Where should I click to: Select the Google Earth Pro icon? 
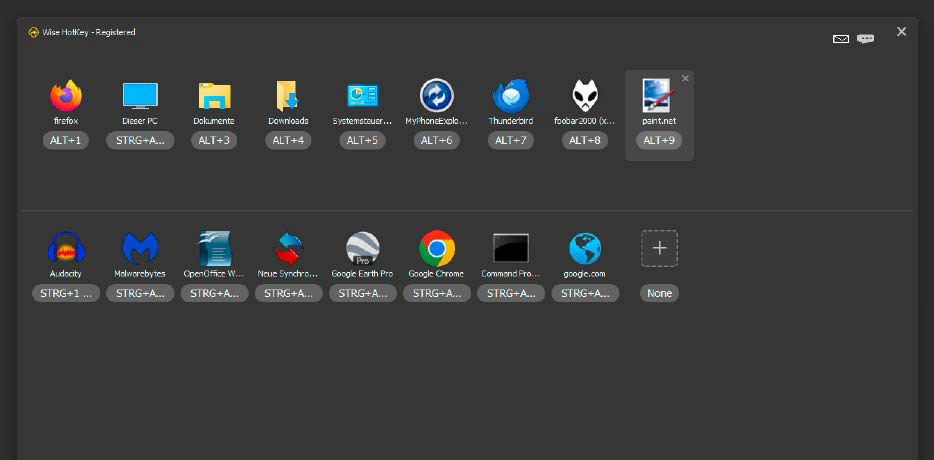pos(362,247)
